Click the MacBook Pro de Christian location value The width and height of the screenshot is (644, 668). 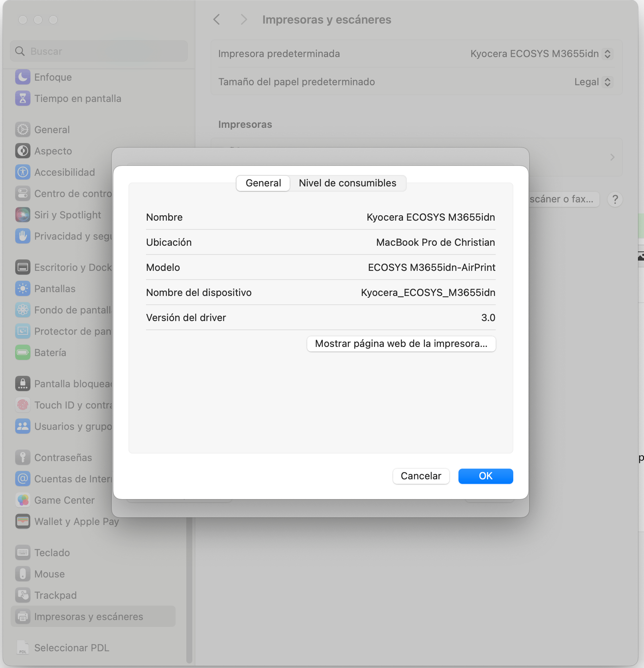tap(436, 242)
